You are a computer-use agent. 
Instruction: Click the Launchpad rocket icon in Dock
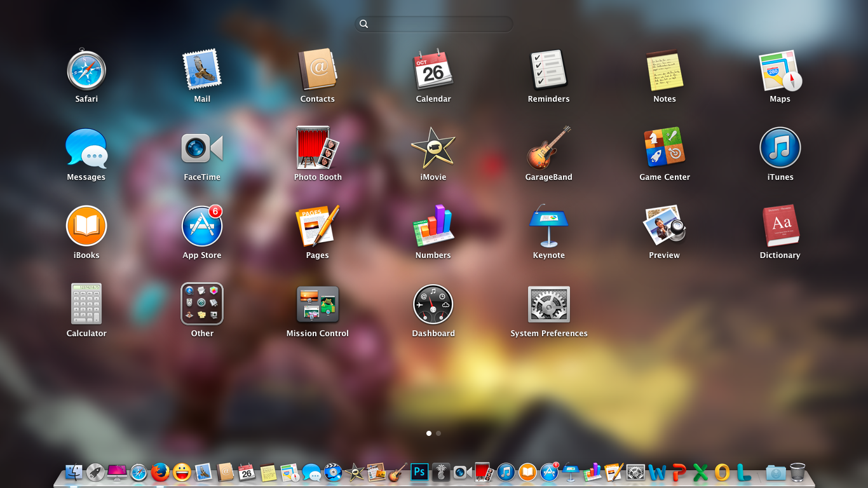[x=95, y=472]
